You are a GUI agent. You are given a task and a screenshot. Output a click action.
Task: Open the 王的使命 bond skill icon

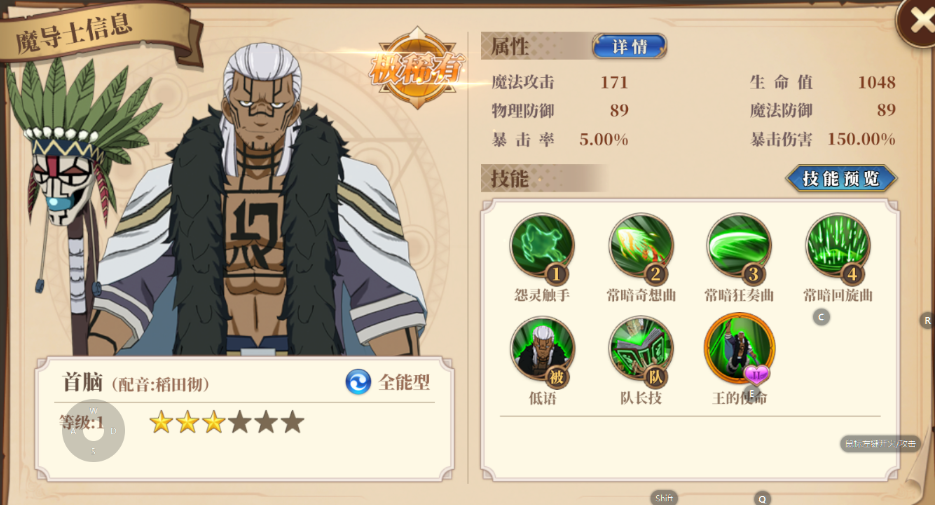pyautogui.click(x=739, y=349)
